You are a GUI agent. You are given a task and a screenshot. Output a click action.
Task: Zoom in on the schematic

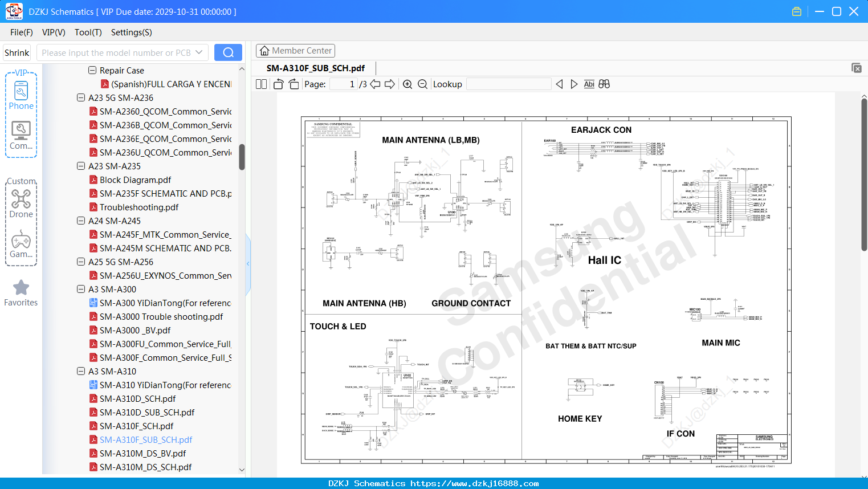(407, 84)
